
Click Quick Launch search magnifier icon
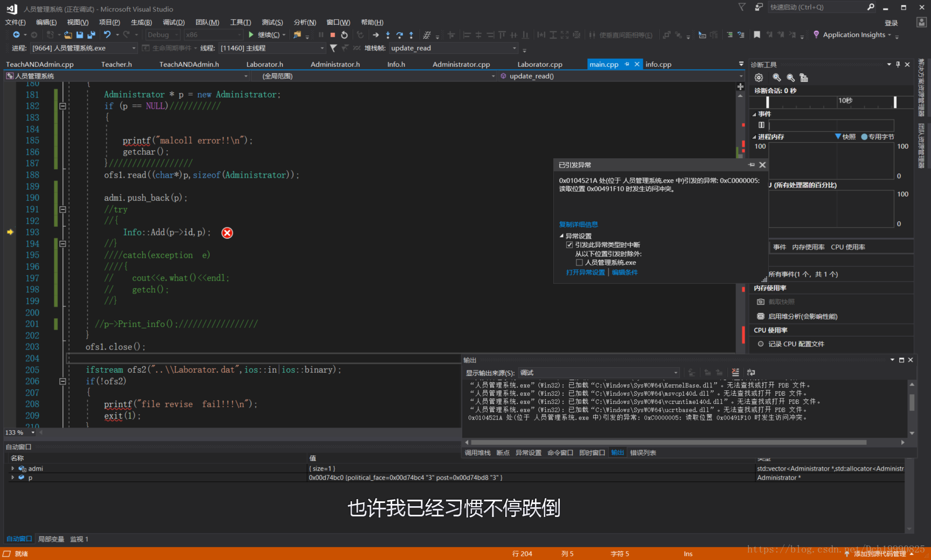[871, 7]
